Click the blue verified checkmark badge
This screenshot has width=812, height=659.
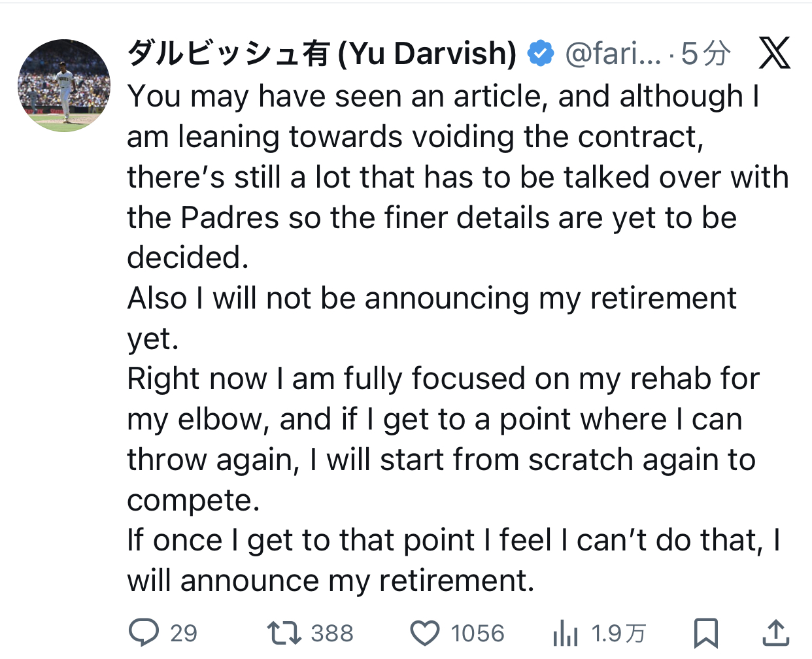tap(541, 54)
